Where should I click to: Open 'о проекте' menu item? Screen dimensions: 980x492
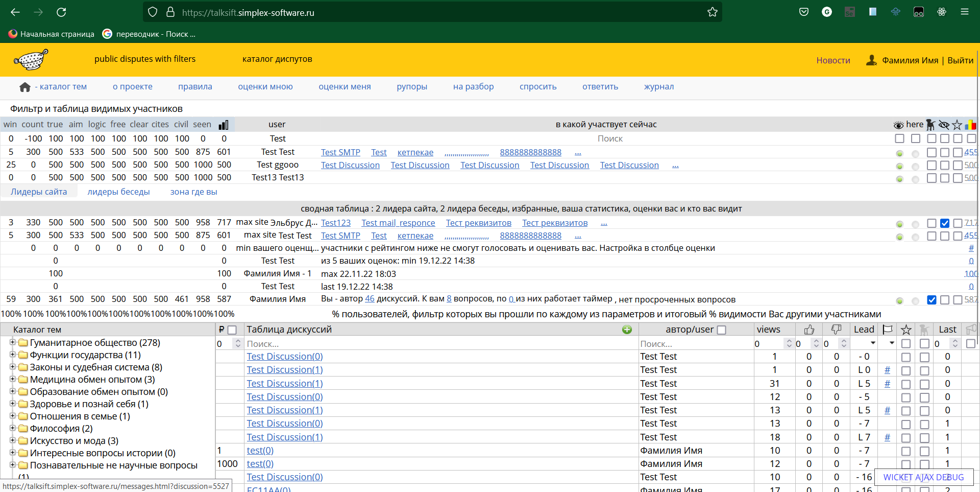133,87
